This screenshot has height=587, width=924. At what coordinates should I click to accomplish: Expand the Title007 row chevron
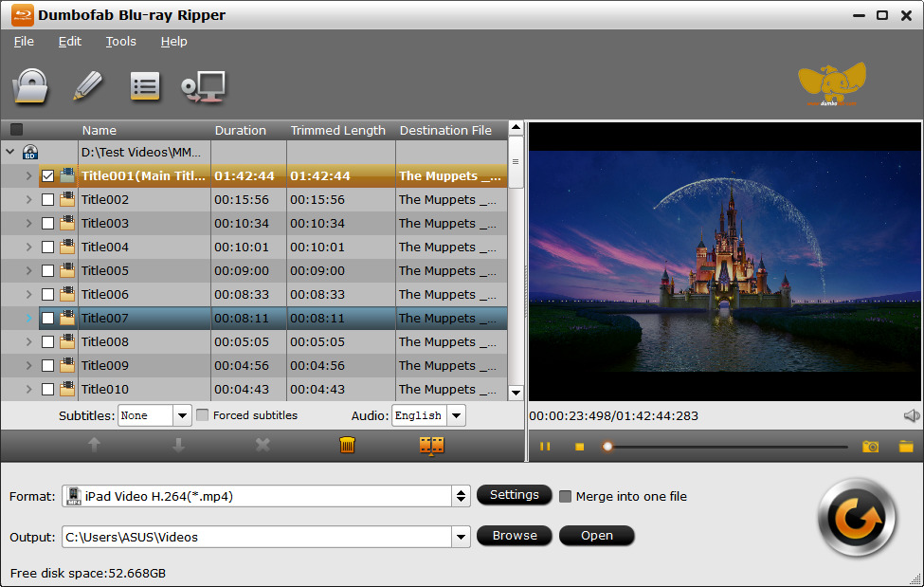tap(28, 318)
